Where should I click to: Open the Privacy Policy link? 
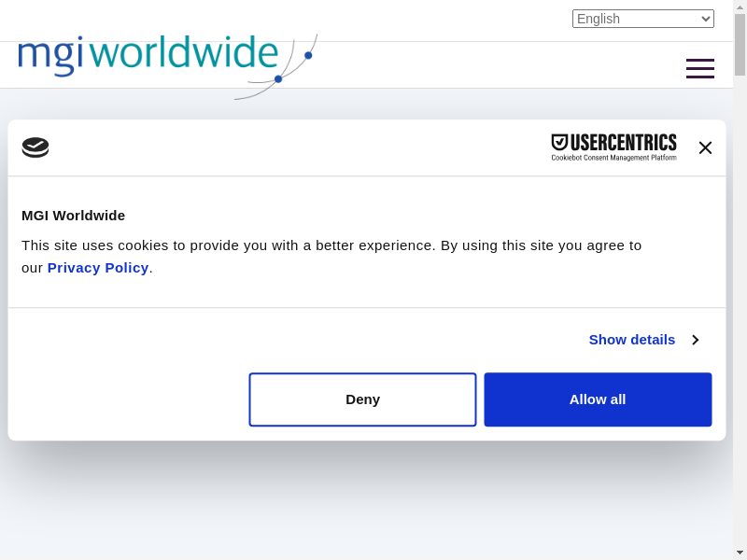[98, 268]
